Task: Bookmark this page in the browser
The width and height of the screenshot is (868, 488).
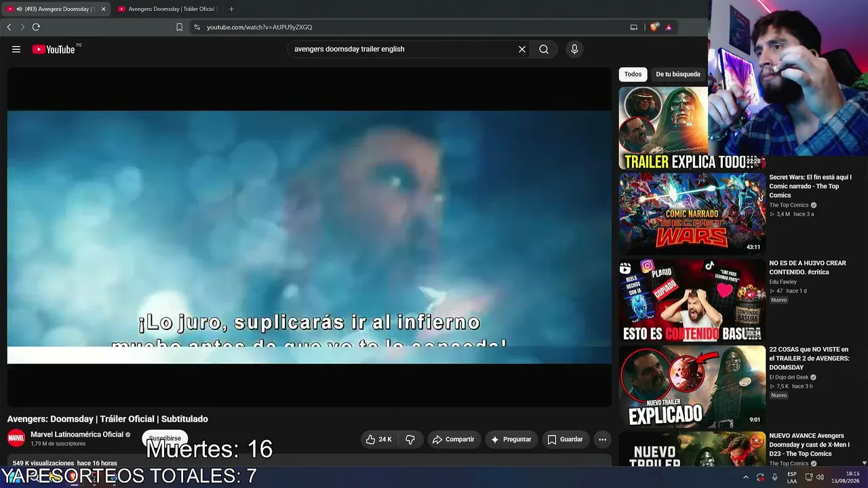Action: click(x=179, y=27)
